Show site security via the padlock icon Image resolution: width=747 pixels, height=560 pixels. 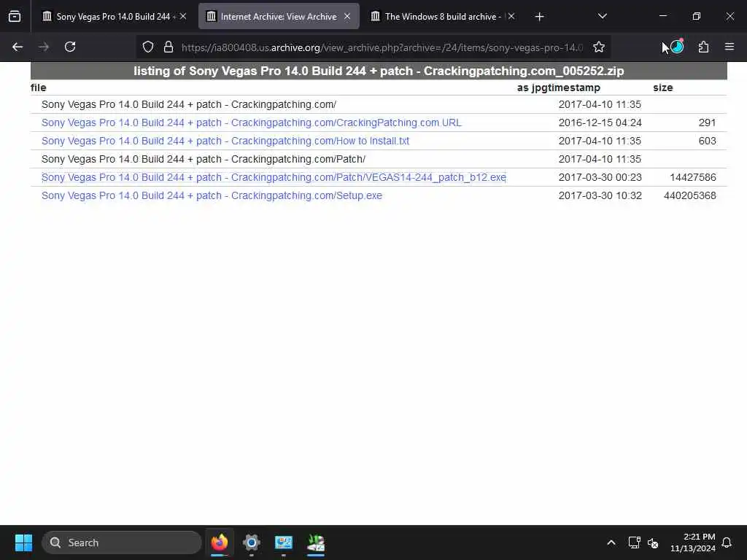(169, 47)
